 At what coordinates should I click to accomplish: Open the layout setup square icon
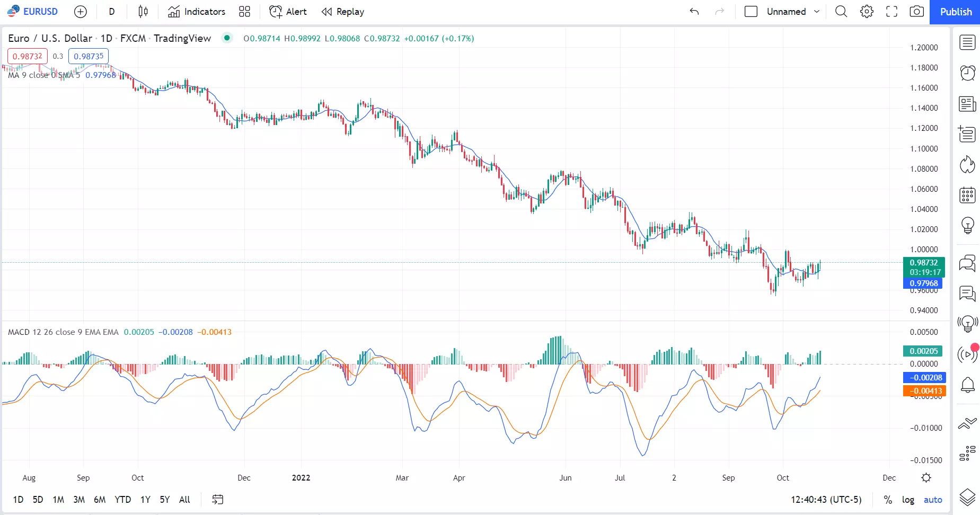751,12
